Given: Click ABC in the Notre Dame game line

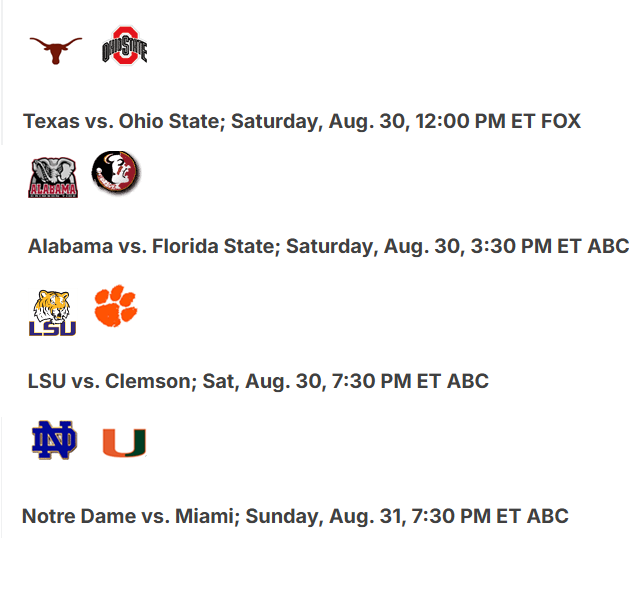Looking at the screenshot, I should click(548, 516).
